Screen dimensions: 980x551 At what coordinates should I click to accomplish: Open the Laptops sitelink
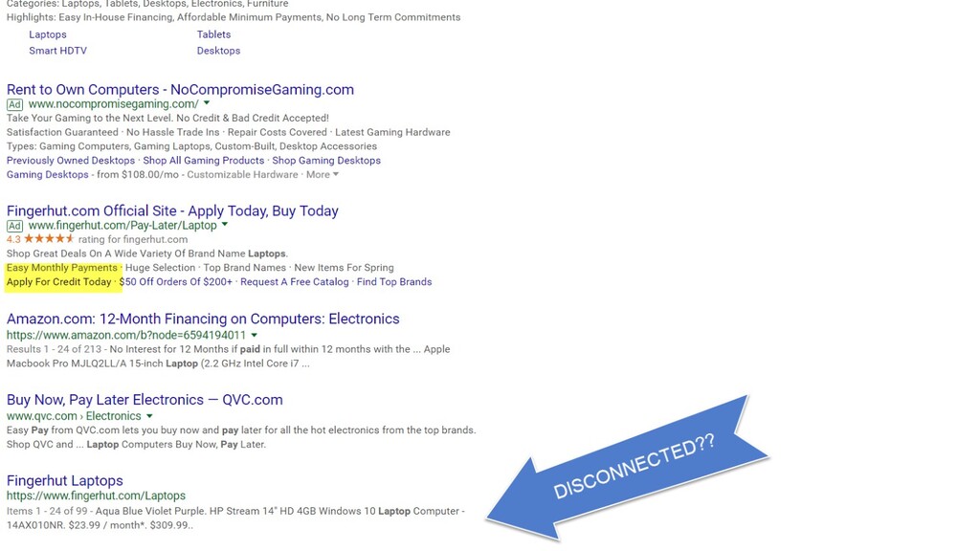click(x=48, y=34)
